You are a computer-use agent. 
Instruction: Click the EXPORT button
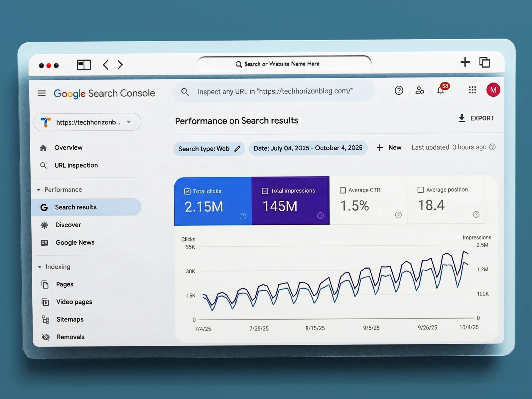tap(476, 118)
